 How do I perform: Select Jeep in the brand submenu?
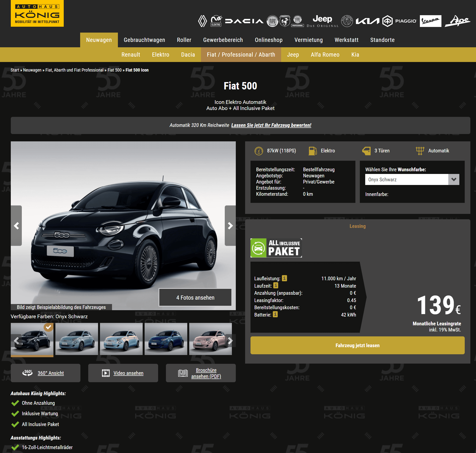293,55
